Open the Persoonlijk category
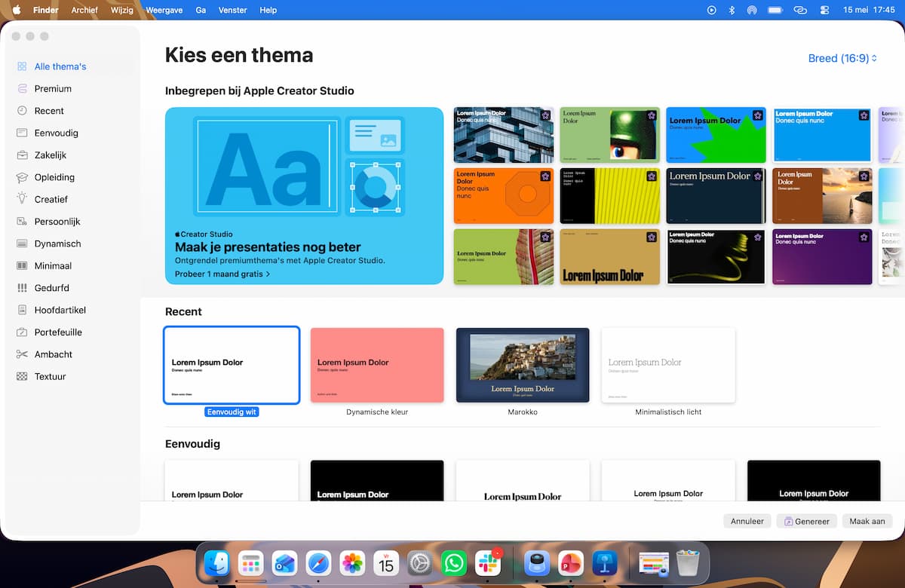 tap(57, 222)
